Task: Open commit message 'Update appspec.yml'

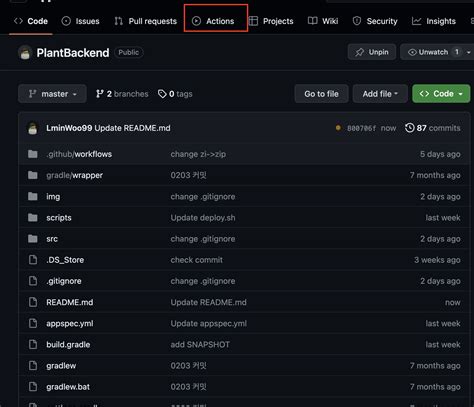Action: tap(209, 323)
